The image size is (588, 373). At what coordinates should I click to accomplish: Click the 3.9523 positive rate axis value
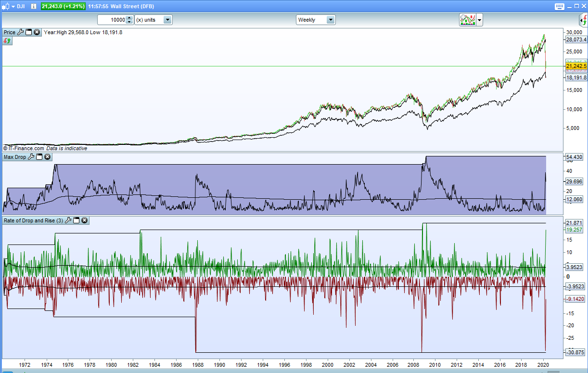(x=575, y=267)
